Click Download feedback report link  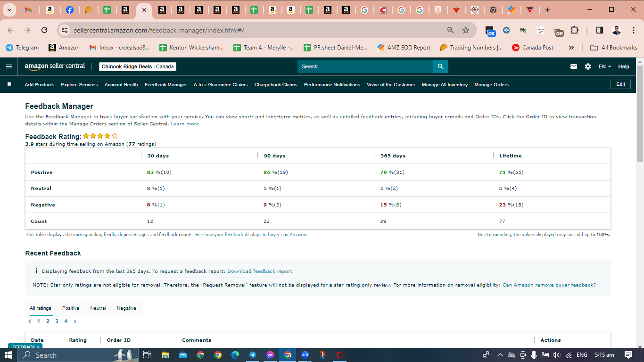tap(260, 271)
